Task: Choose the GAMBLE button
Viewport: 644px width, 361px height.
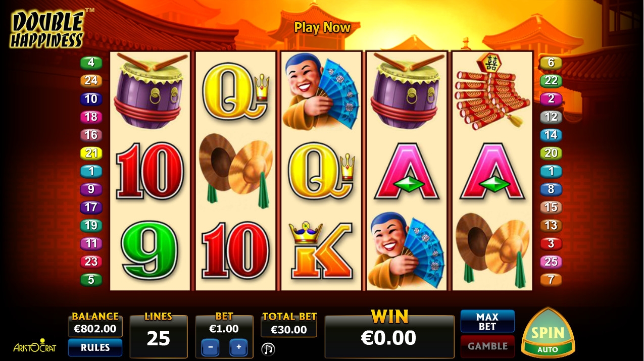Action: tap(487, 346)
